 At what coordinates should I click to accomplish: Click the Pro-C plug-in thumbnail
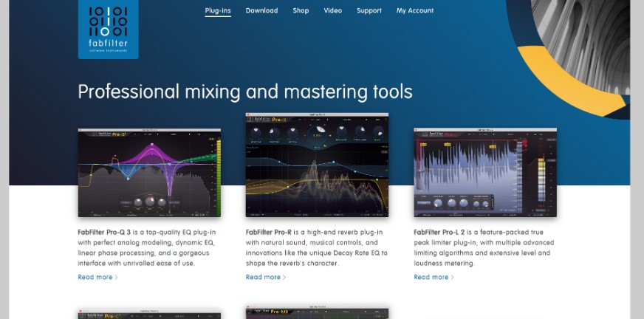point(149,315)
